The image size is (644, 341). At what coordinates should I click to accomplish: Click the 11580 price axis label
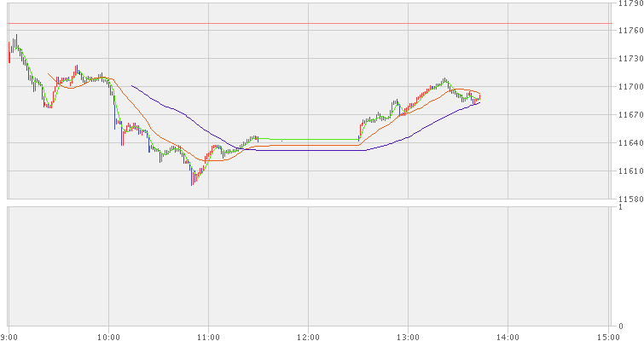click(629, 199)
